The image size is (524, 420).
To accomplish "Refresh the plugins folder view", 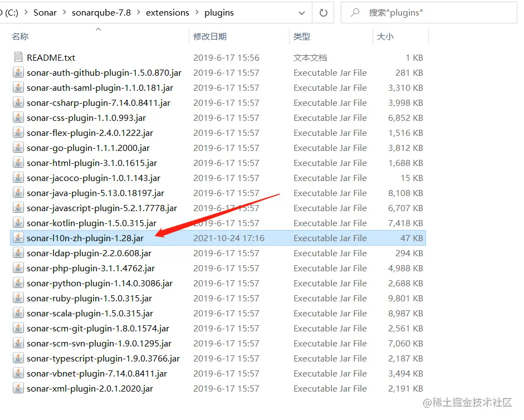I will pos(323,13).
